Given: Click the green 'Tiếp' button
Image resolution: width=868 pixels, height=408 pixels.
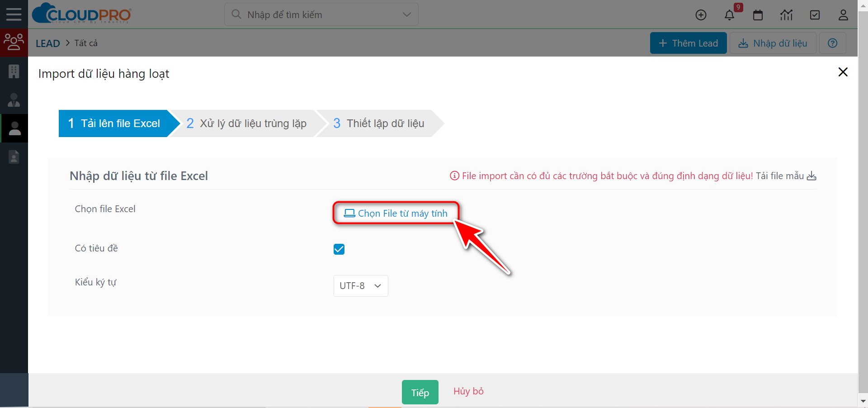Looking at the screenshot, I should pos(420,392).
